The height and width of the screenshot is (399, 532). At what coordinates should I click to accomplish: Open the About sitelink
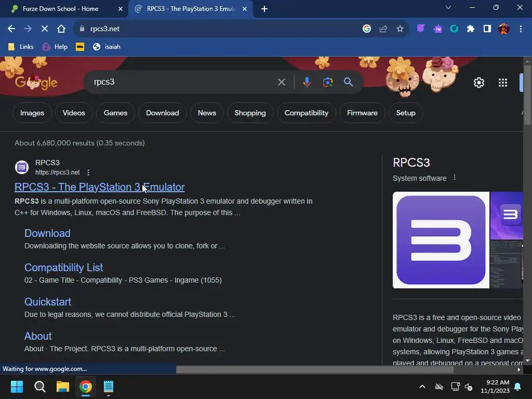click(x=38, y=336)
